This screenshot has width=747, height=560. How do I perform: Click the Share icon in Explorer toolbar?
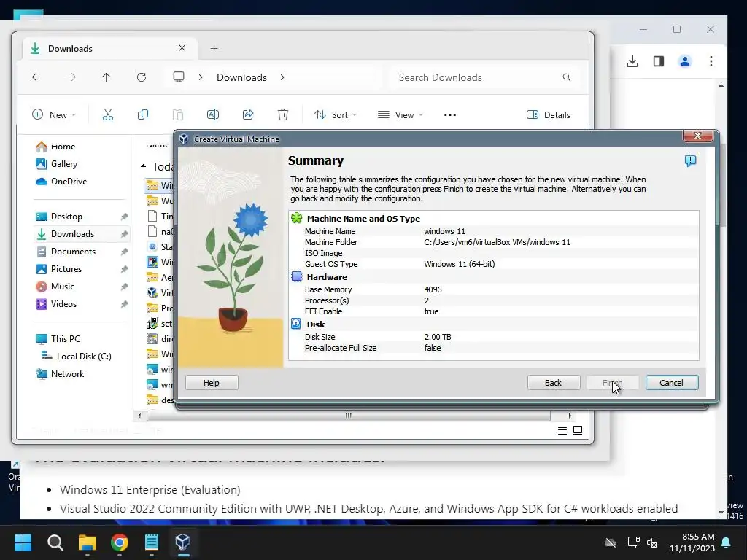coord(248,114)
